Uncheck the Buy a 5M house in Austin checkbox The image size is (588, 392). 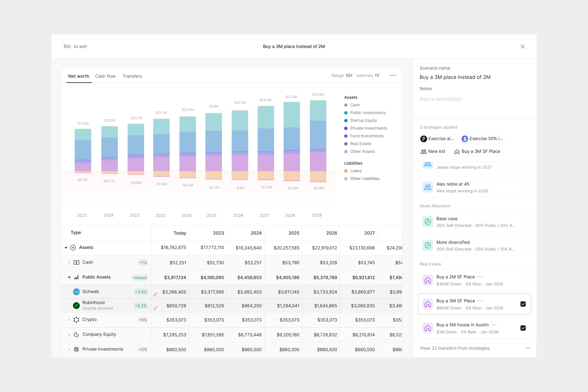tap(523, 328)
